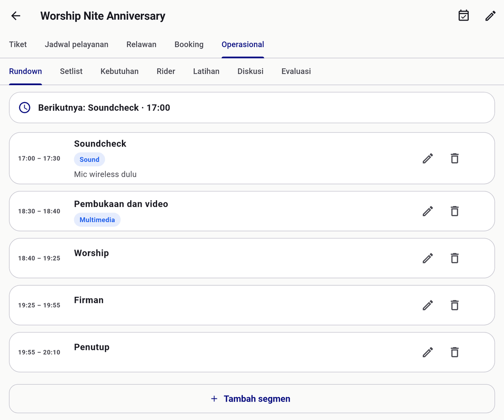
Task: Click the time range 18:30 – 18:40
Action: (x=39, y=212)
